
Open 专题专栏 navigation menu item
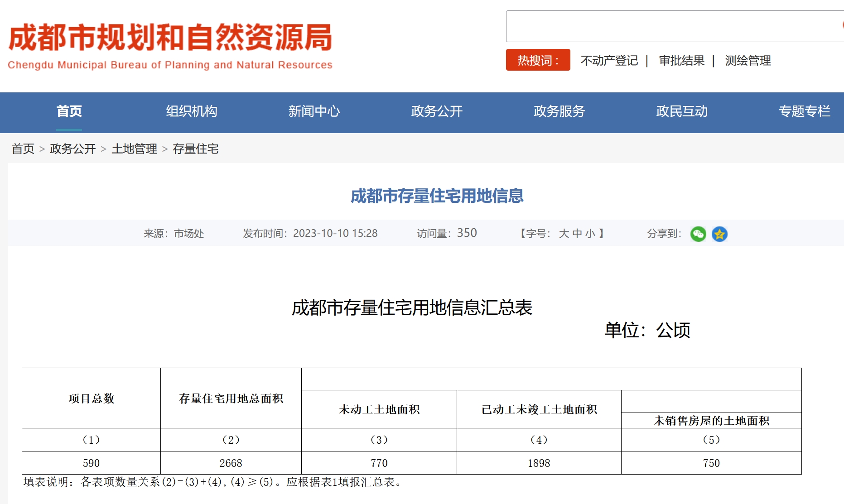pos(804,111)
